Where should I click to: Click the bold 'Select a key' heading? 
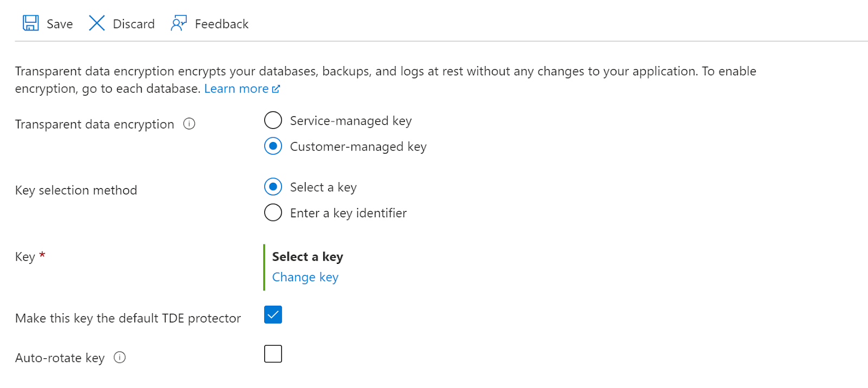(x=308, y=256)
